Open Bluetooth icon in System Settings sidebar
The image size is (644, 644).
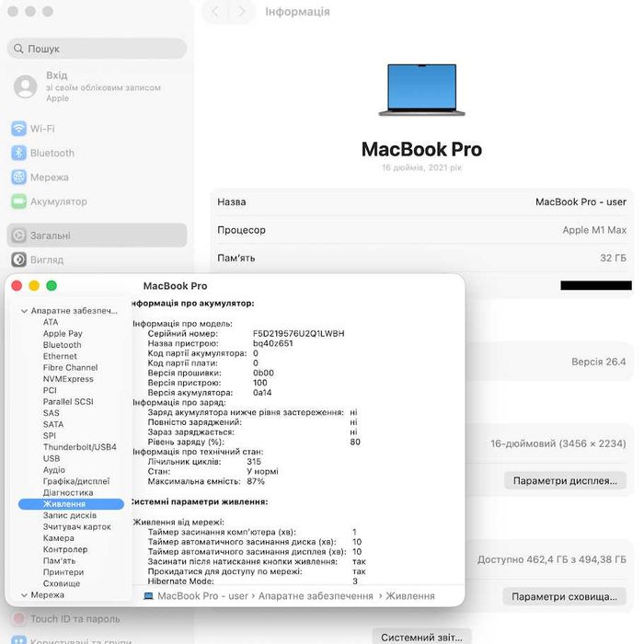tap(19, 153)
